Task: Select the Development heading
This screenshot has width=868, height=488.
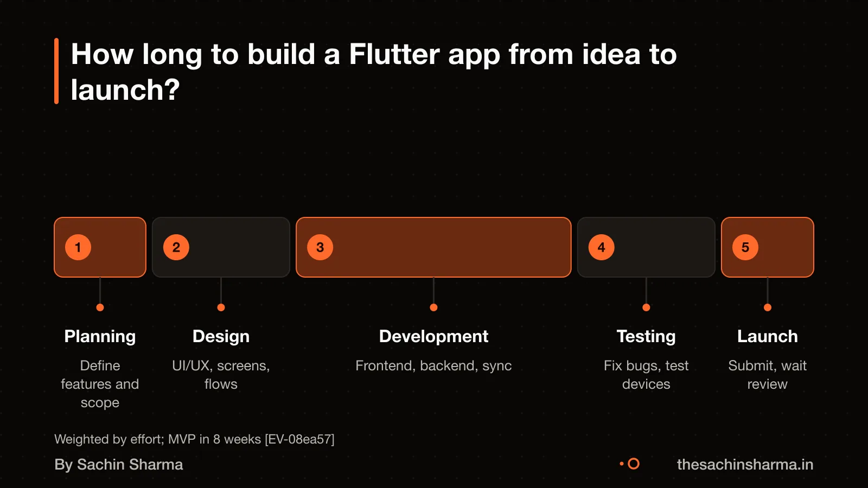Action: point(433,336)
